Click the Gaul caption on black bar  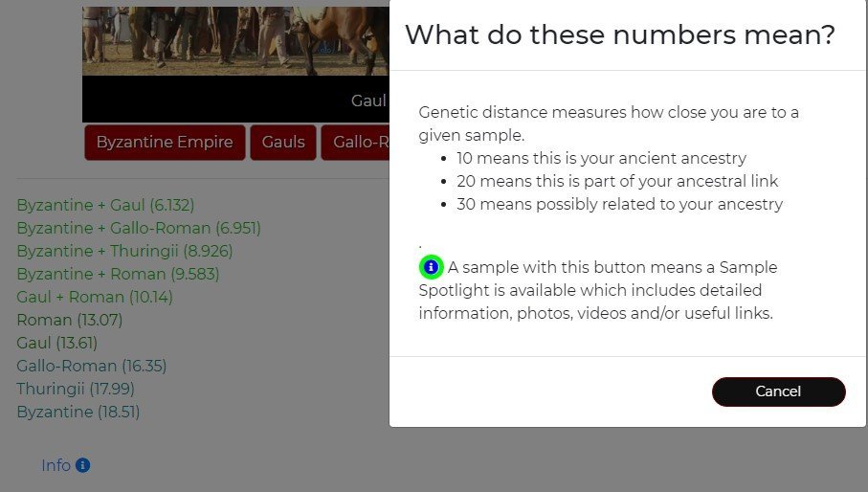[x=367, y=101]
